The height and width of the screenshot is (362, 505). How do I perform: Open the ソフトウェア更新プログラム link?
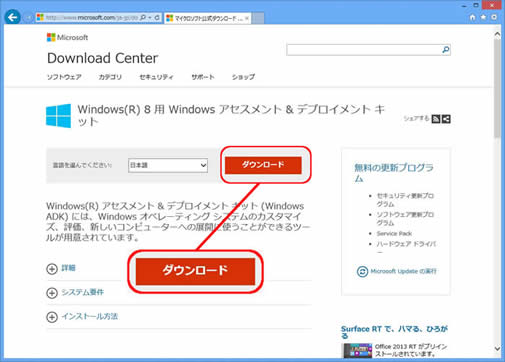pyautogui.click(x=405, y=218)
